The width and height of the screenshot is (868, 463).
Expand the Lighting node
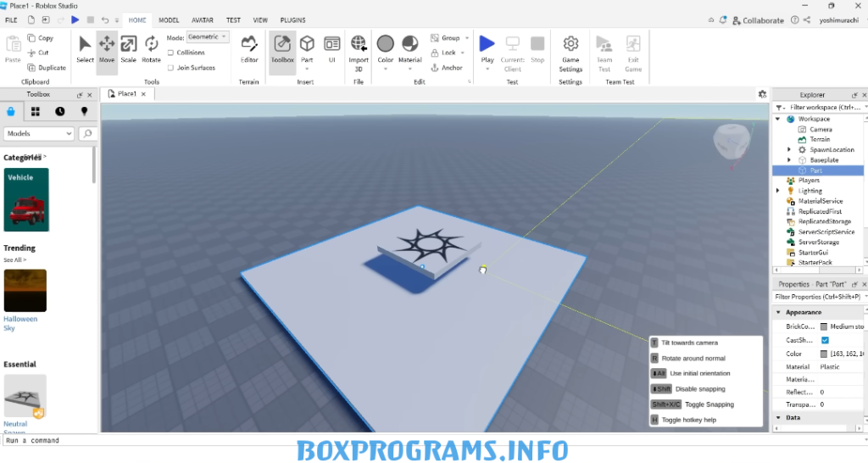click(778, 191)
